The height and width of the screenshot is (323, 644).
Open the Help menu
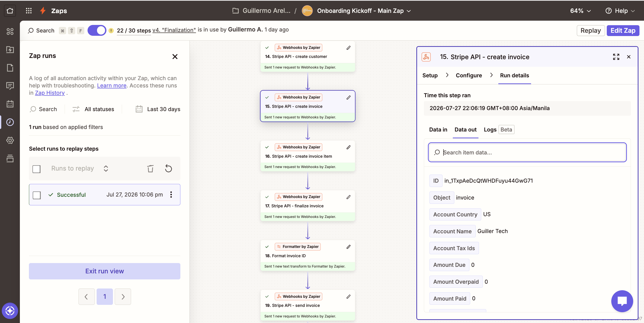620,11
